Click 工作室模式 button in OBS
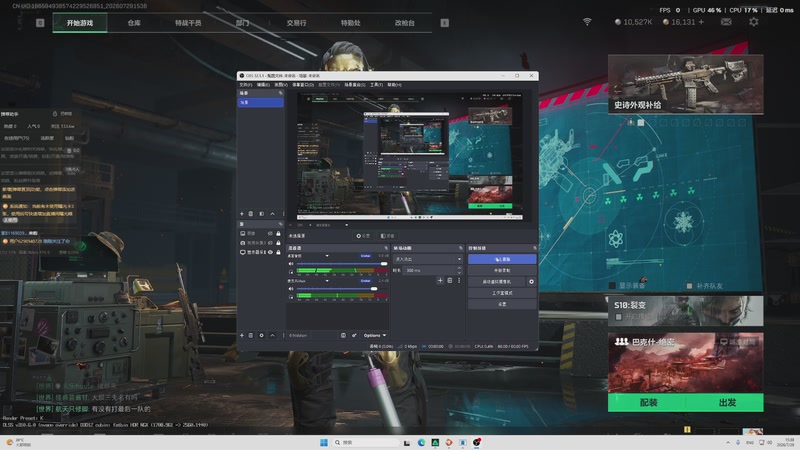Image resolution: width=800 pixels, height=450 pixels. tap(502, 293)
